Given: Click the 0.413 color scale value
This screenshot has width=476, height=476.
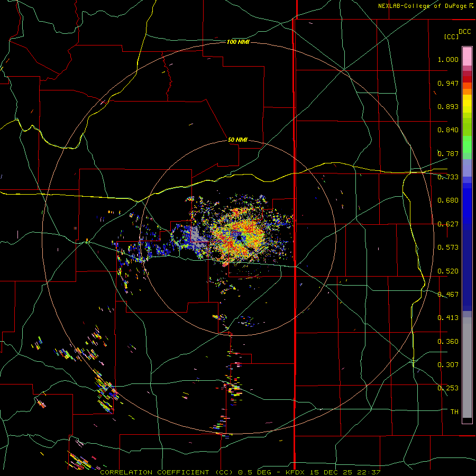Looking at the screenshot, I should [x=448, y=318].
